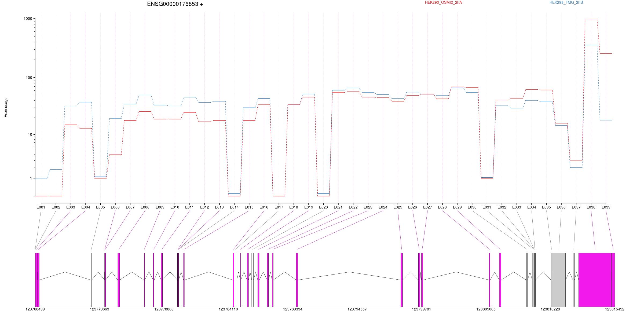Image resolution: width=644 pixels, height=322 pixels.
Task: Click exon label E012
Action: 204,207
